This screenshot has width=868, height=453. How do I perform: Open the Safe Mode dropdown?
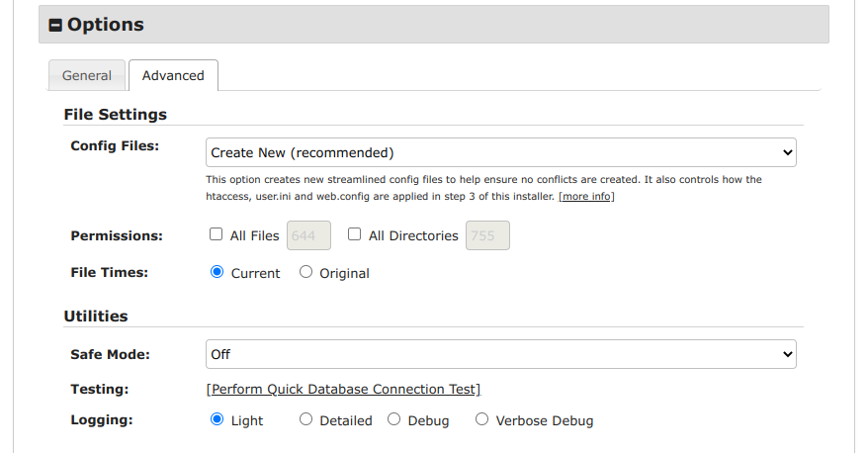[x=500, y=354]
